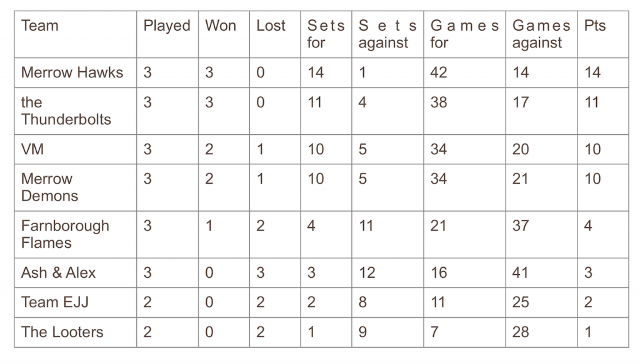
Task: Click the Team column header
Action: (x=40, y=26)
